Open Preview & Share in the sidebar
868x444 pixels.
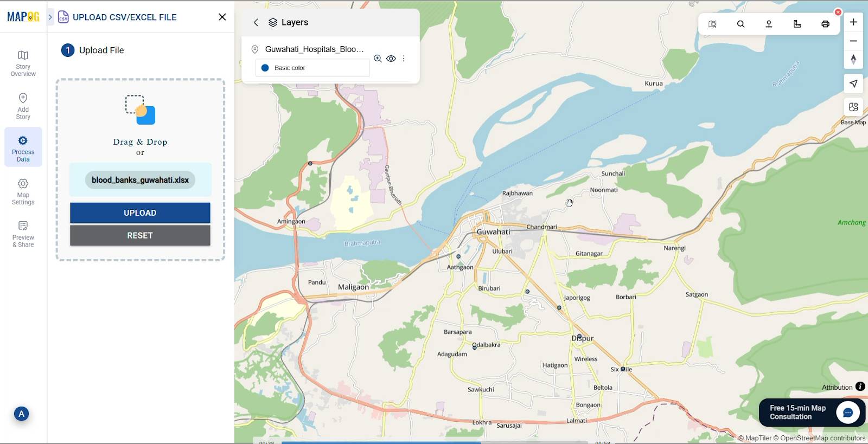coord(23,234)
